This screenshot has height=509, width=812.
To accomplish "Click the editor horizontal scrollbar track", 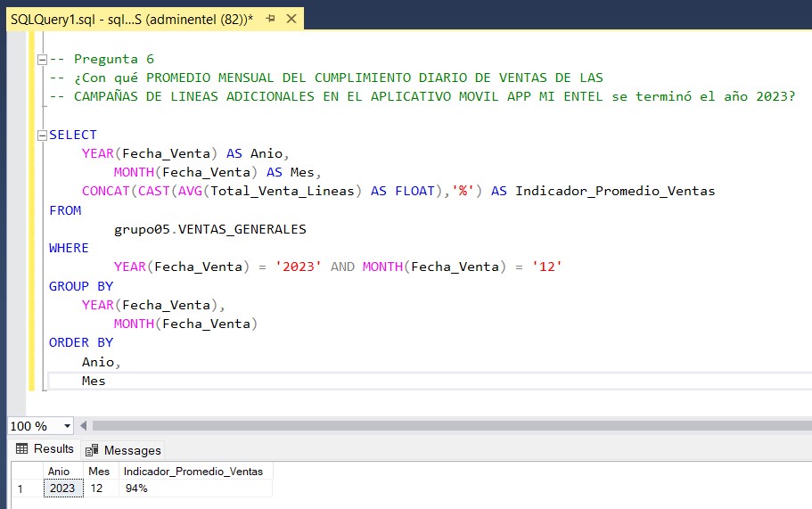I will click(x=446, y=426).
